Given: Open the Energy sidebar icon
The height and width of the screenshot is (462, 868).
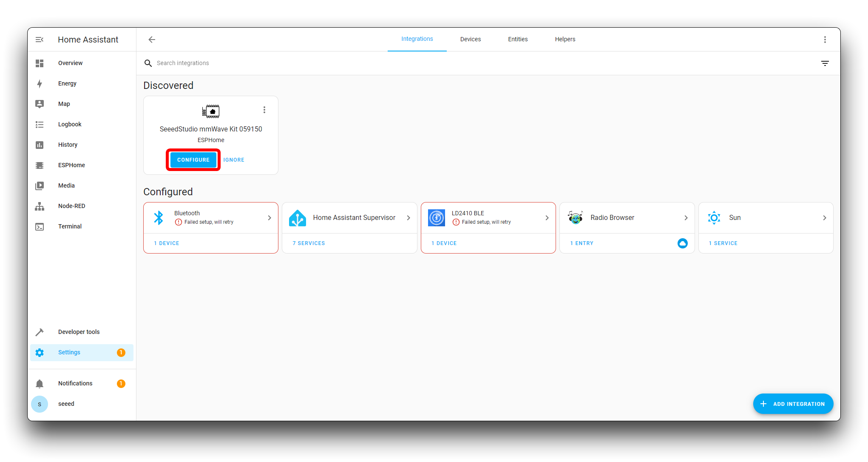Looking at the screenshot, I should (x=40, y=84).
